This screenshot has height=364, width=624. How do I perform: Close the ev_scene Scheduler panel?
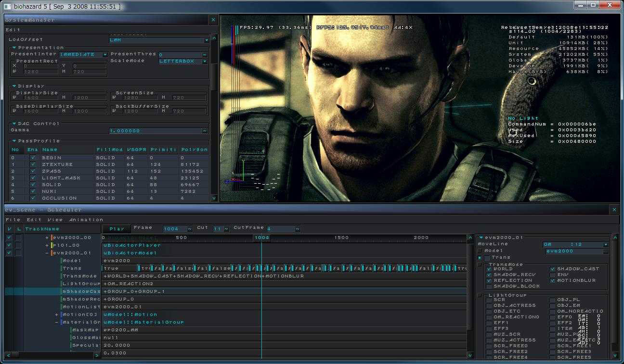pyautogui.click(x=614, y=210)
